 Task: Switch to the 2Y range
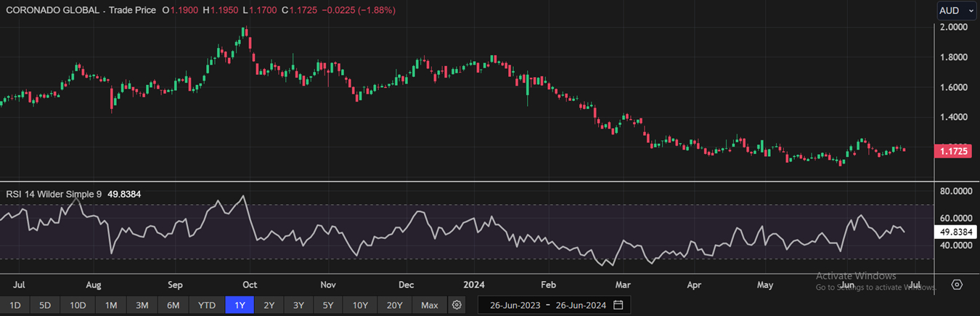coord(269,305)
